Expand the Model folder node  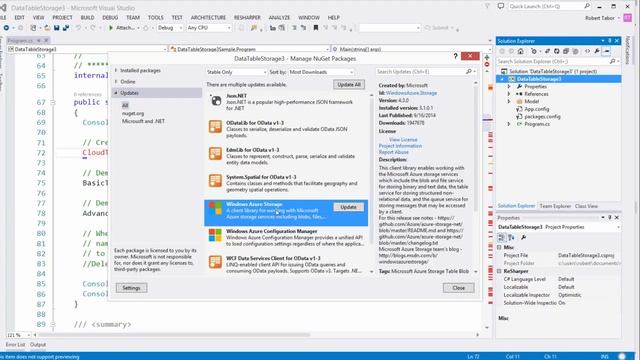(x=509, y=101)
